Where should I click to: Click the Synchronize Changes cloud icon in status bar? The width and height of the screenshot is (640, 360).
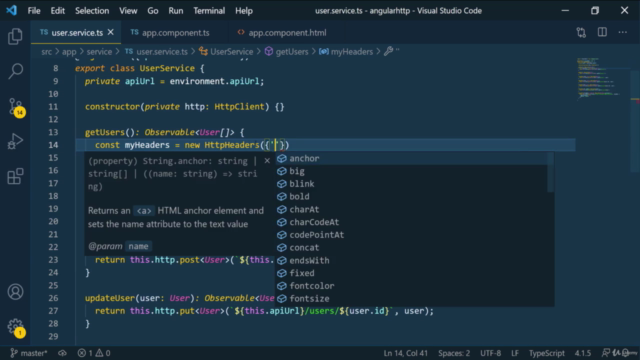coord(62,353)
